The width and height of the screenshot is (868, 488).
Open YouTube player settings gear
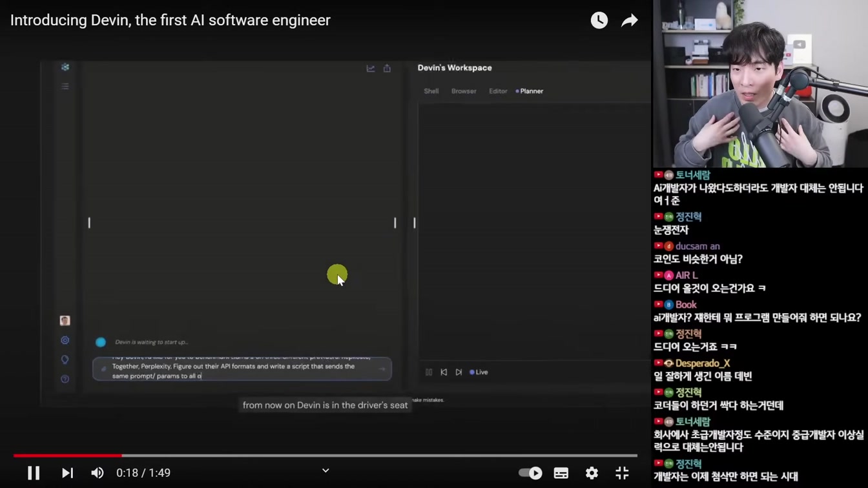coord(592,473)
